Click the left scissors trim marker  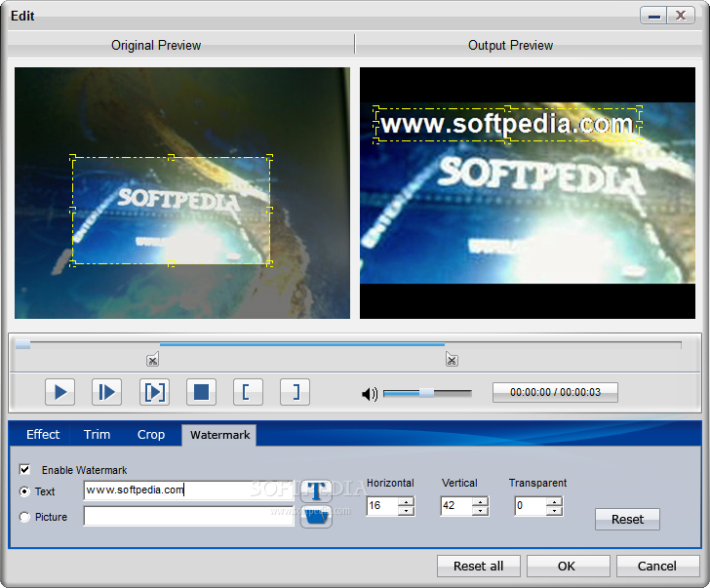[x=152, y=359]
